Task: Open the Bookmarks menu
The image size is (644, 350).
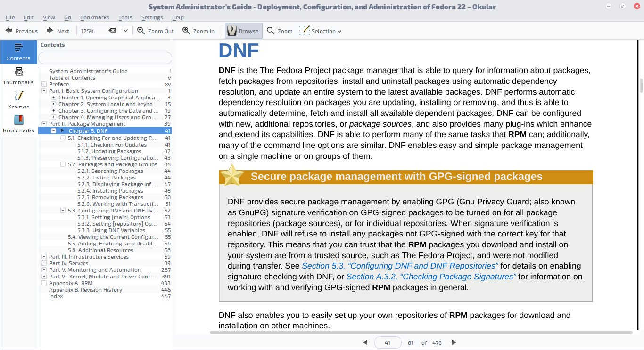Action: (x=95, y=17)
